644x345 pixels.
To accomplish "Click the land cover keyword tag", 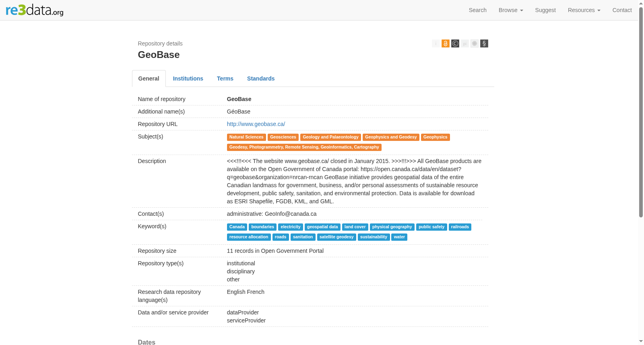I will pos(355,227).
